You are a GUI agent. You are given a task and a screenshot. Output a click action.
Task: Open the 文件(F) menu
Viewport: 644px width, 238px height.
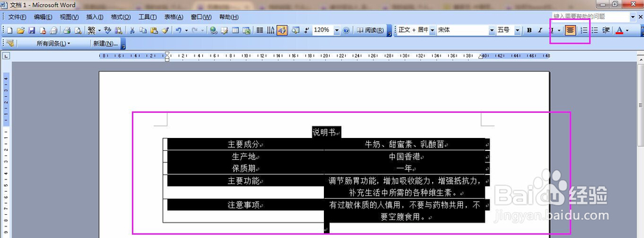[x=17, y=17]
